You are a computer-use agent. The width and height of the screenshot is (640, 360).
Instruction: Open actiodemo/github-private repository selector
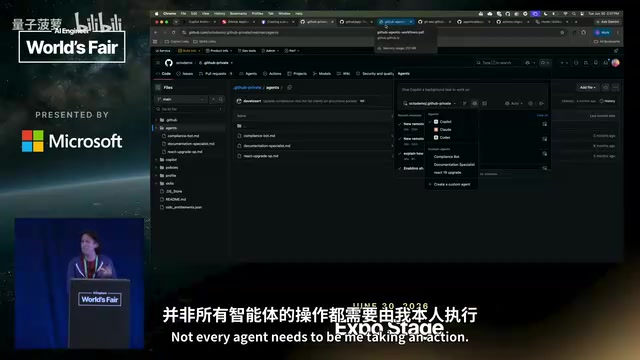[x=429, y=103]
